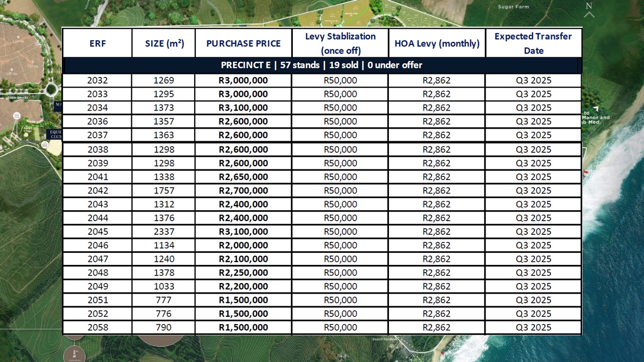644x362 pixels.
Task: Click the size value 1378
Action: pyautogui.click(x=164, y=273)
